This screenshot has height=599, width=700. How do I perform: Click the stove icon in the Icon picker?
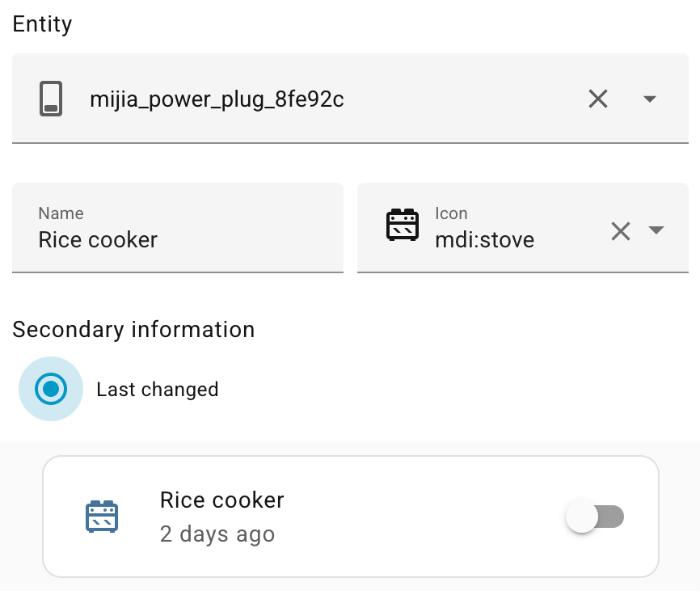(x=402, y=226)
